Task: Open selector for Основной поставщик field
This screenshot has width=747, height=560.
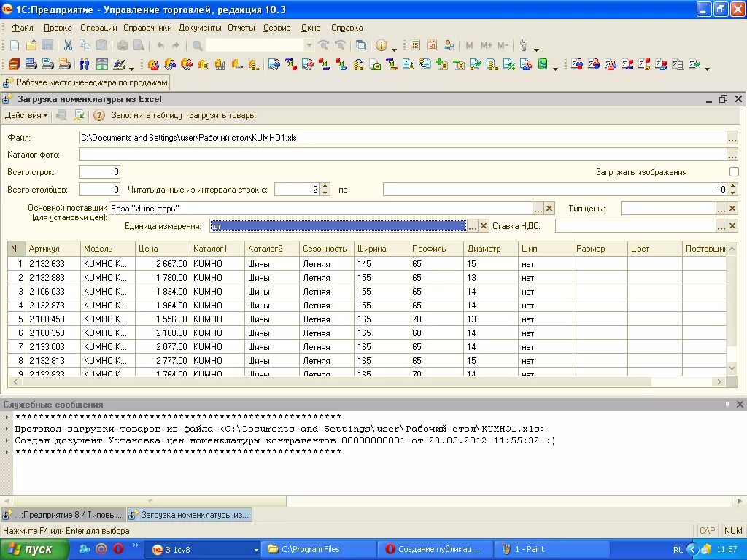Action: pyautogui.click(x=538, y=208)
